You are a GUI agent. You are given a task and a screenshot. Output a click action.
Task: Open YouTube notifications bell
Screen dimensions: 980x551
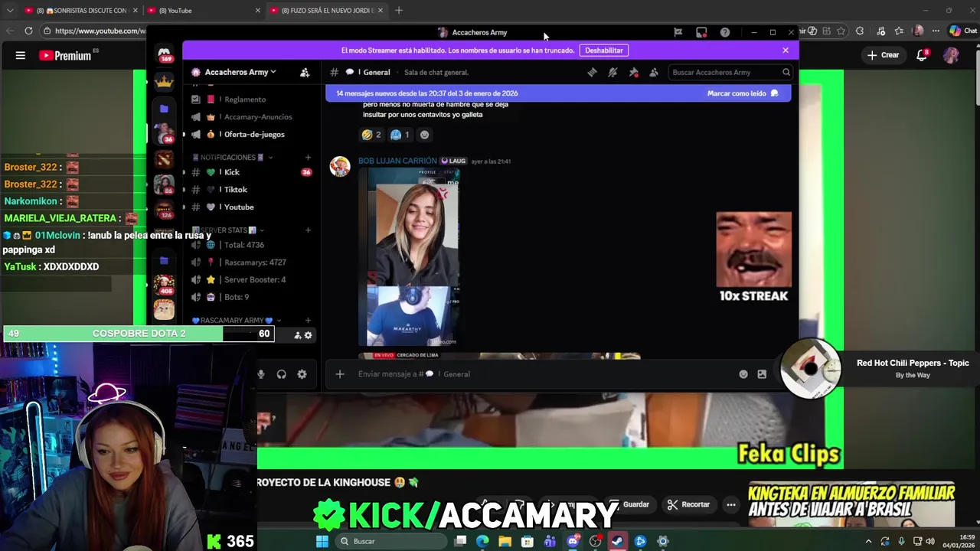[922, 55]
